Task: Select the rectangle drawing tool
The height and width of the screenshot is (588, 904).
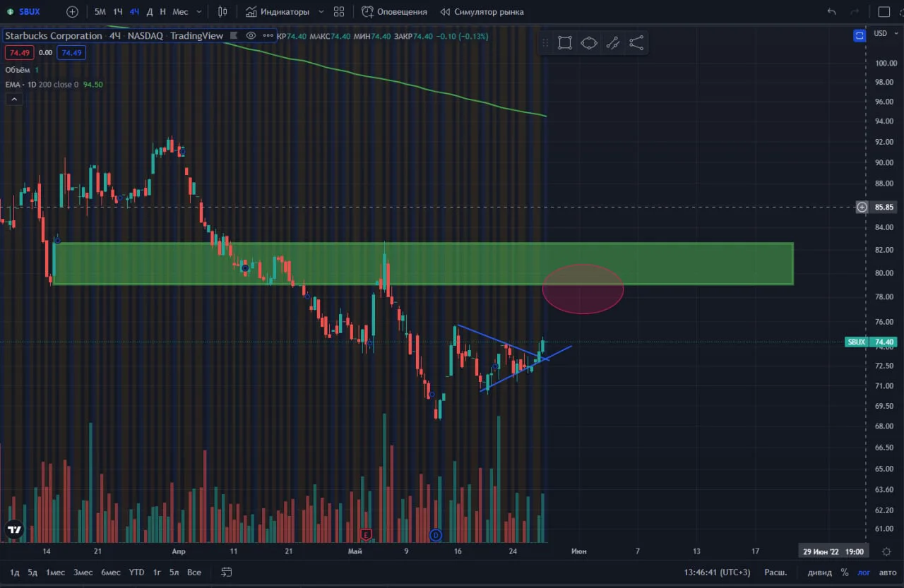Action: (565, 43)
